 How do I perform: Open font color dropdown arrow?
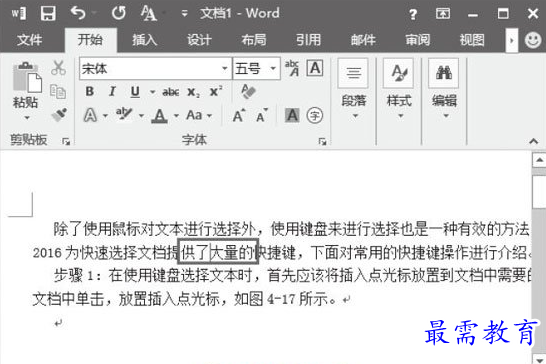pos(176,115)
